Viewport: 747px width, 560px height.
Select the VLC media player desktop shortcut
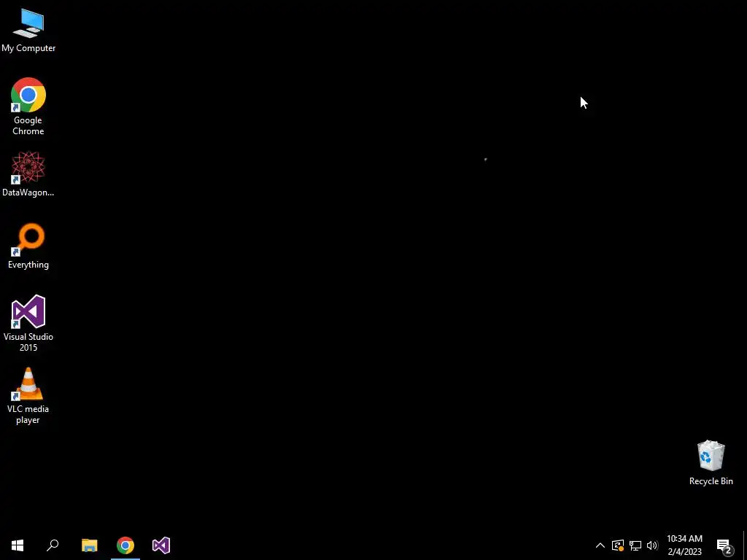(x=28, y=395)
